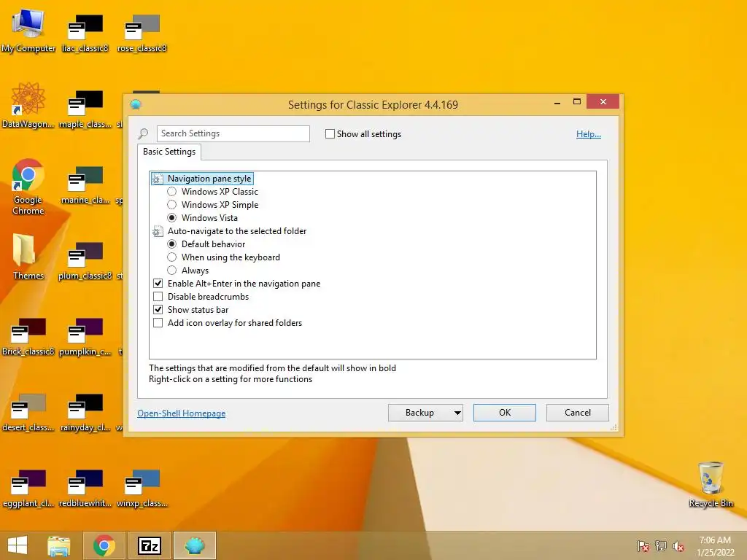The image size is (747, 560).
Task: Open the Open-Shell Homepage link
Action: point(182,413)
